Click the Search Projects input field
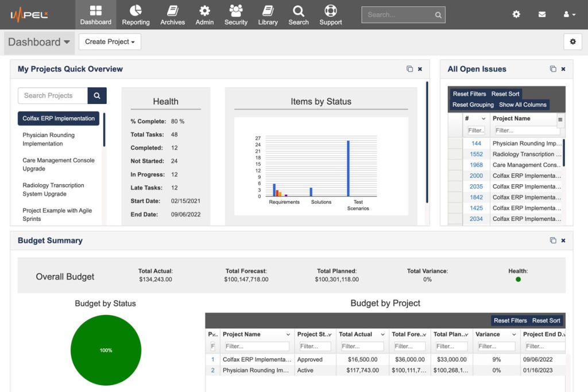This screenshot has width=588, height=392. 53,96
